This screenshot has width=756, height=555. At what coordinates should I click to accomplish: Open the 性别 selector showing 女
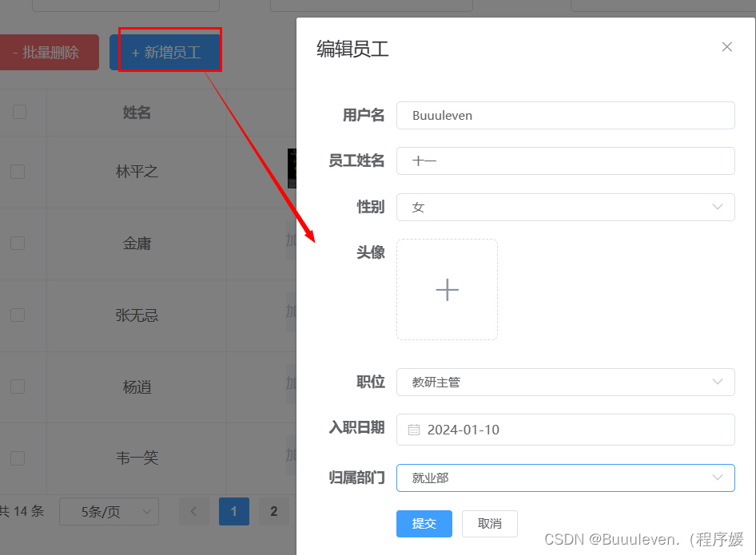click(x=565, y=207)
